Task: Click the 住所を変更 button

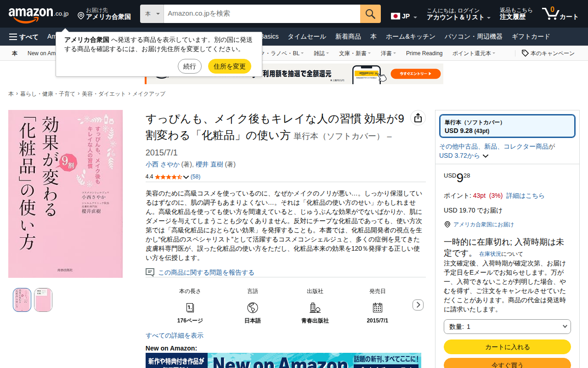Action: (230, 66)
